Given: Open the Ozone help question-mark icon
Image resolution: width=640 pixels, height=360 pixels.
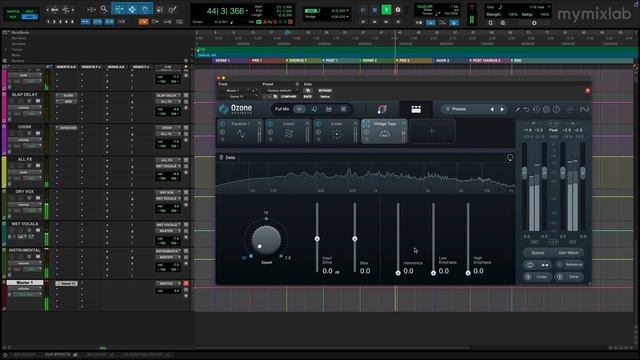Looking at the screenshot, I should 556,109.
